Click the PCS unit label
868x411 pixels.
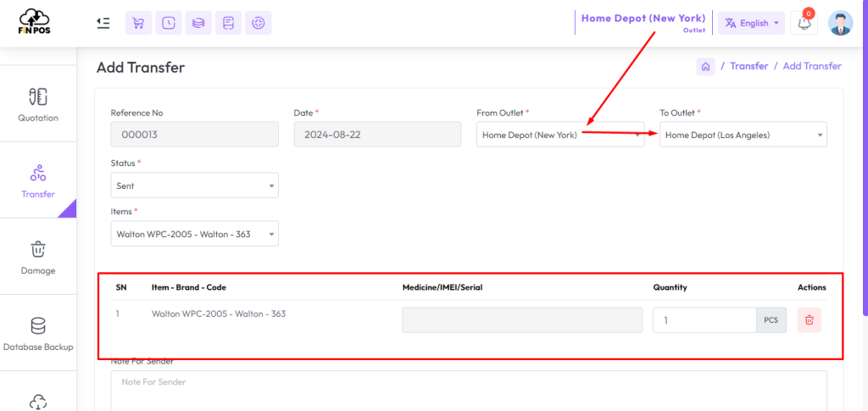pyautogui.click(x=771, y=319)
